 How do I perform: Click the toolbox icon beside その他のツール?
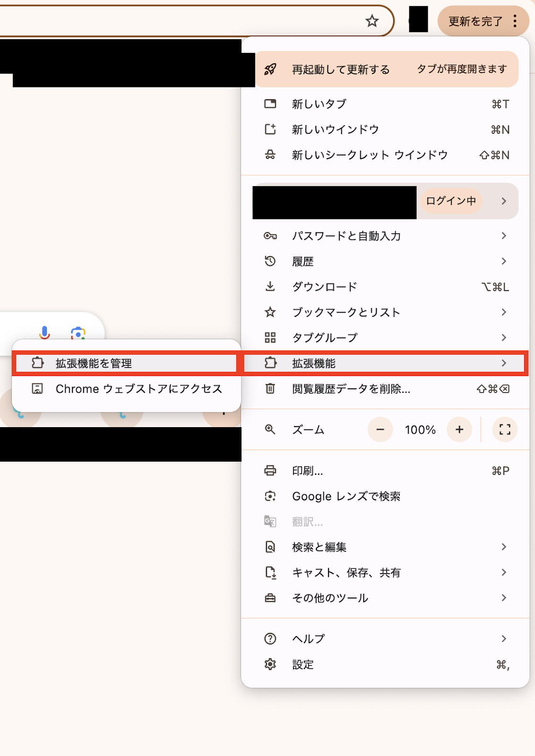tap(270, 598)
